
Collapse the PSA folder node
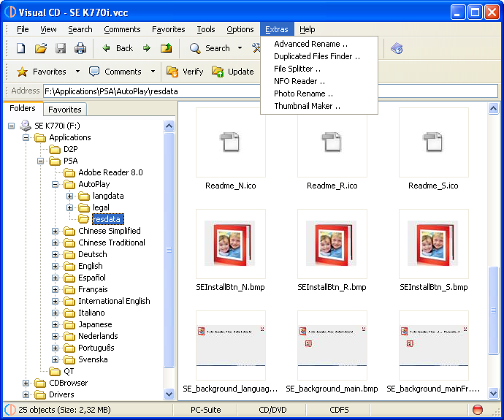point(40,161)
